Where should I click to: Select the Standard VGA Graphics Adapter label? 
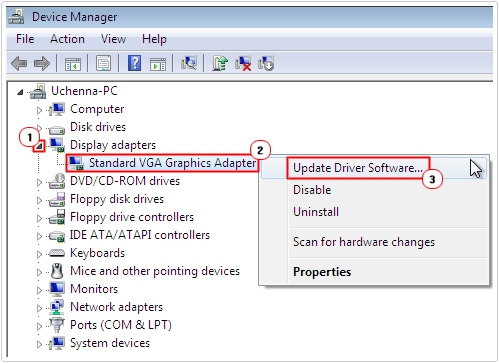point(172,163)
